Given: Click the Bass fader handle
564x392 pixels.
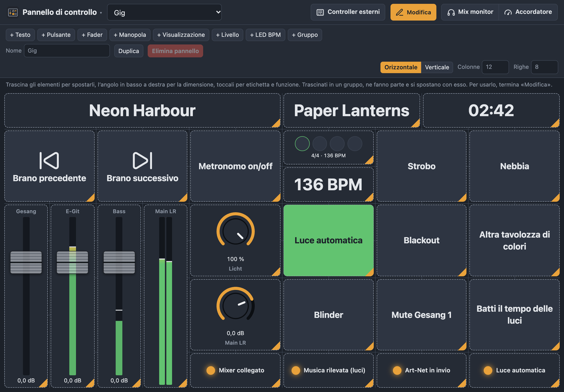Looking at the screenshot, I should pyautogui.click(x=119, y=263).
